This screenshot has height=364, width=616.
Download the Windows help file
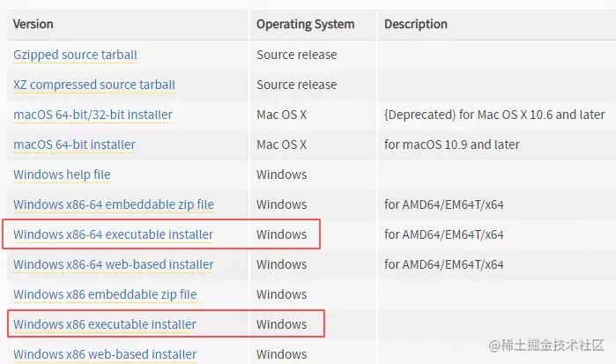(x=62, y=175)
